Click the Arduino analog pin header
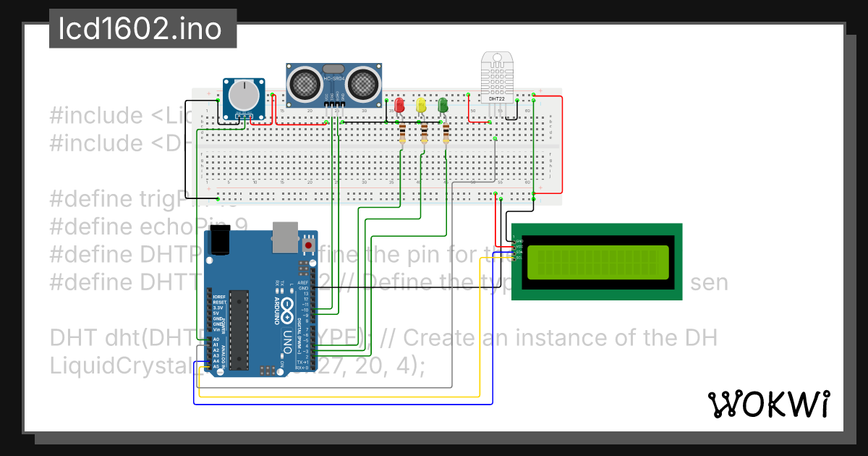The height and width of the screenshot is (456, 868). [x=209, y=352]
